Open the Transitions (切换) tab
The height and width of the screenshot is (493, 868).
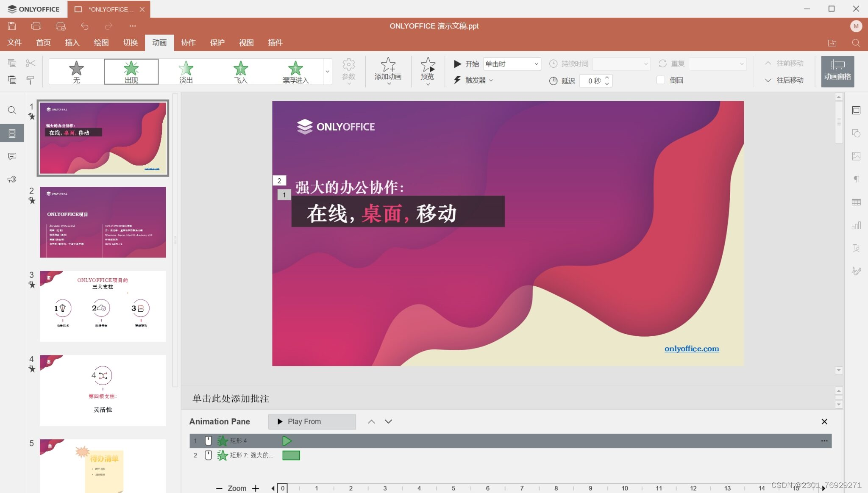coord(130,42)
